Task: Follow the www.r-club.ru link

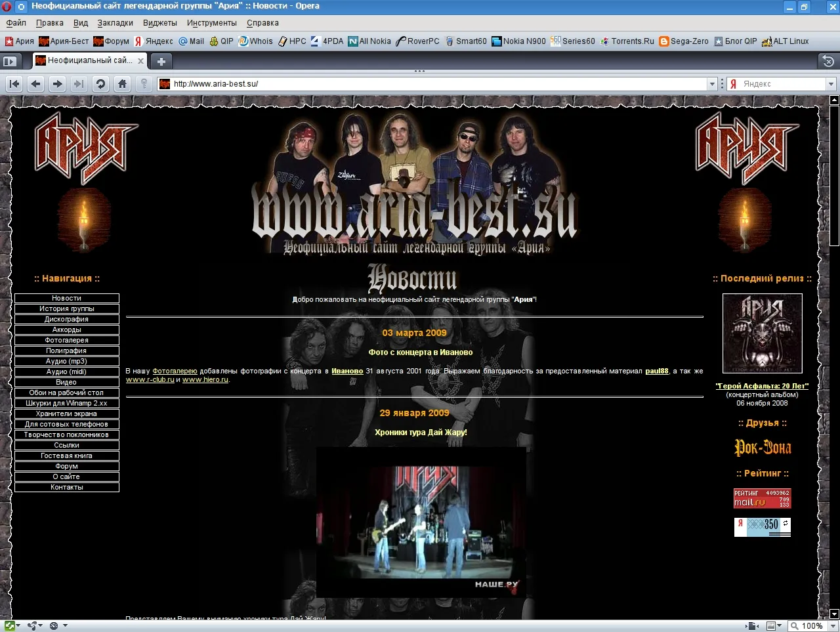Action: pyautogui.click(x=150, y=380)
